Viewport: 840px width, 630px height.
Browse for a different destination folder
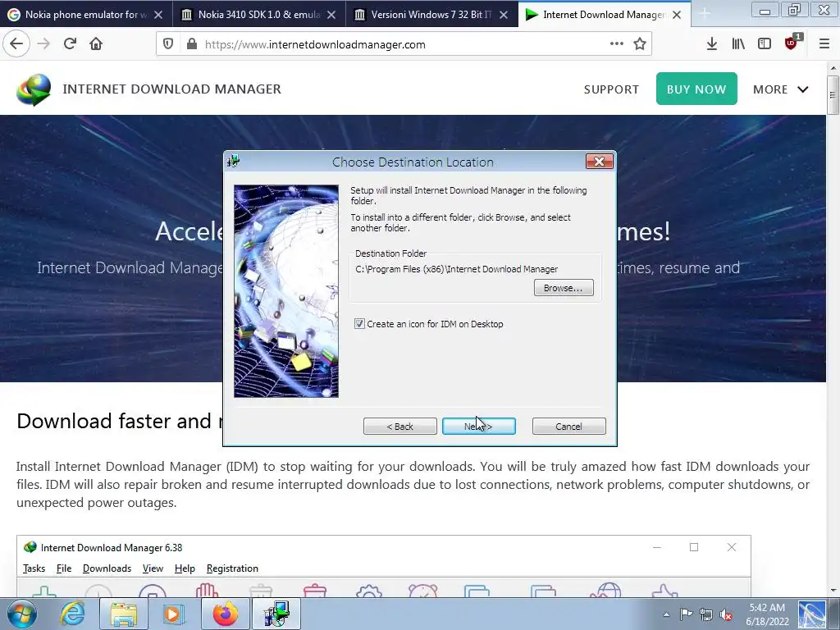tap(563, 288)
